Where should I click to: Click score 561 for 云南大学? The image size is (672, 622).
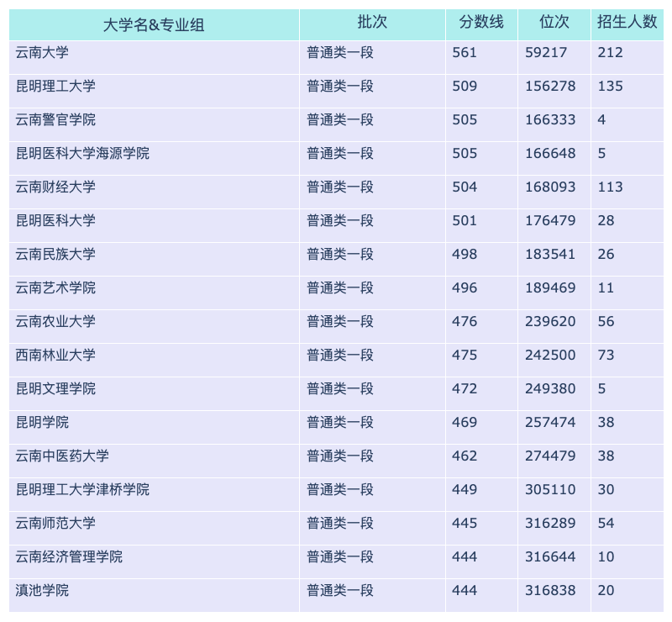click(x=465, y=53)
